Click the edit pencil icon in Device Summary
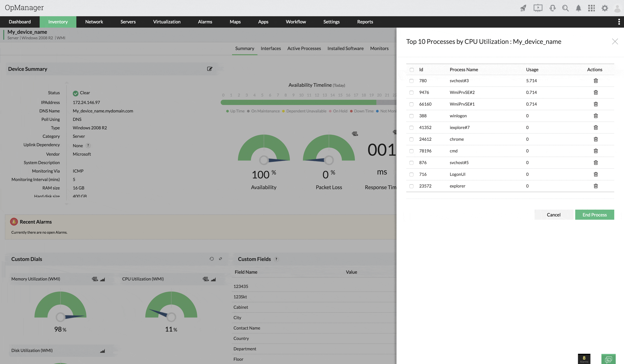The width and height of the screenshot is (624, 364). tap(210, 68)
